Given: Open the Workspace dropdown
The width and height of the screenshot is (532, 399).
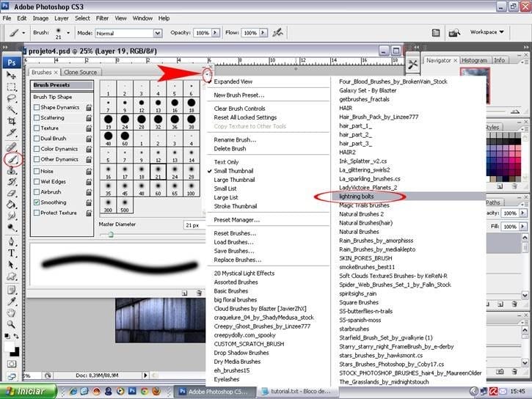Looking at the screenshot, I should (x=487, y=32).
